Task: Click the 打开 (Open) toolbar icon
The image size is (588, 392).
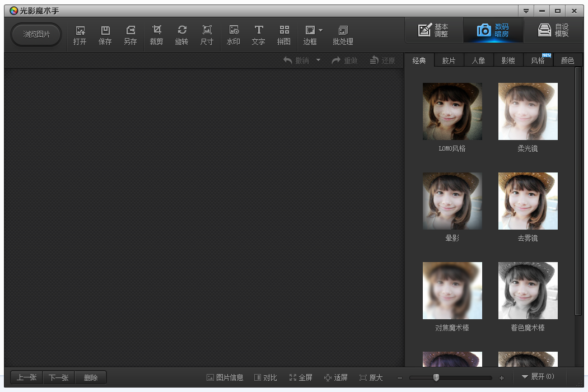Action: 80,35
